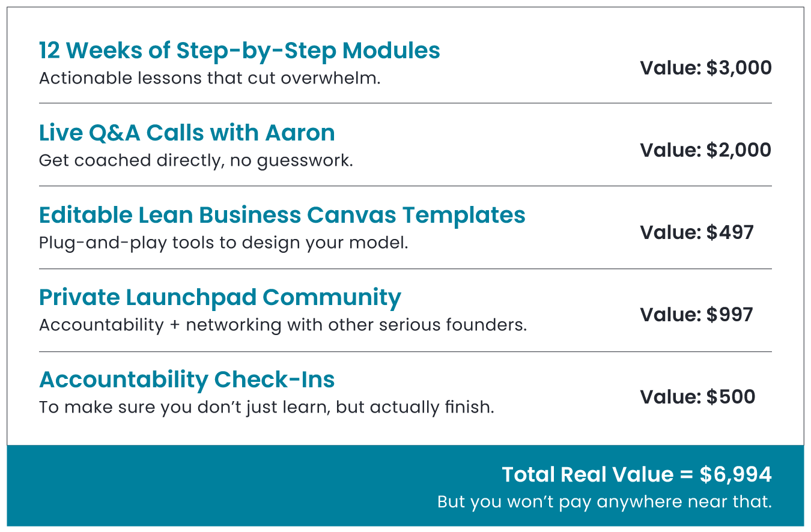Click the Value: $2,000 label
811x532 pixels.
coord(706,150)
